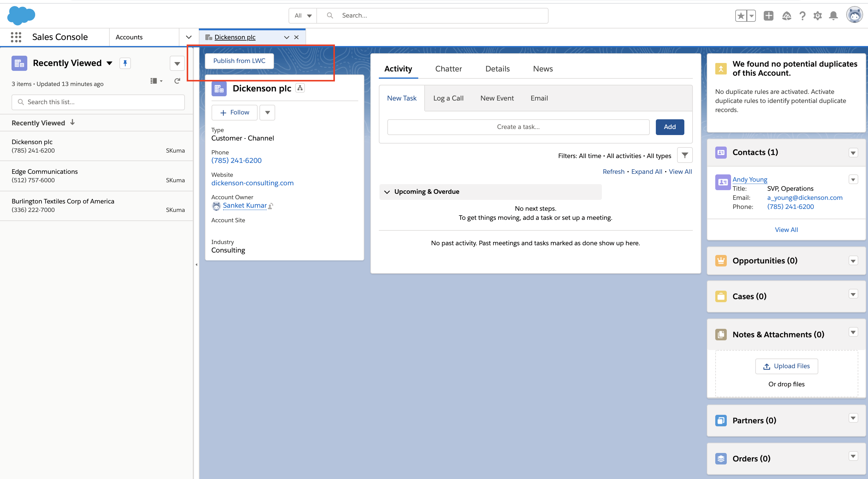Open the activity filter funnel icon
868x479 pixels.
click(685, 155)
